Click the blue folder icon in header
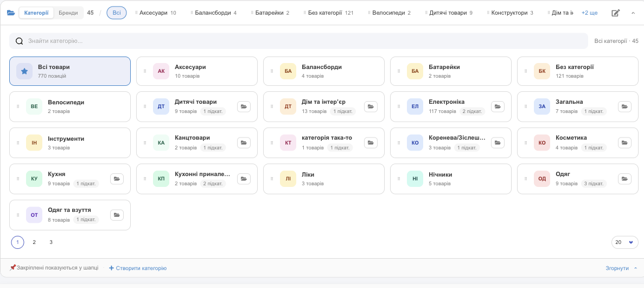Image resolution: width=644 pixels, height=288 pixels. [x=11, y=12]
